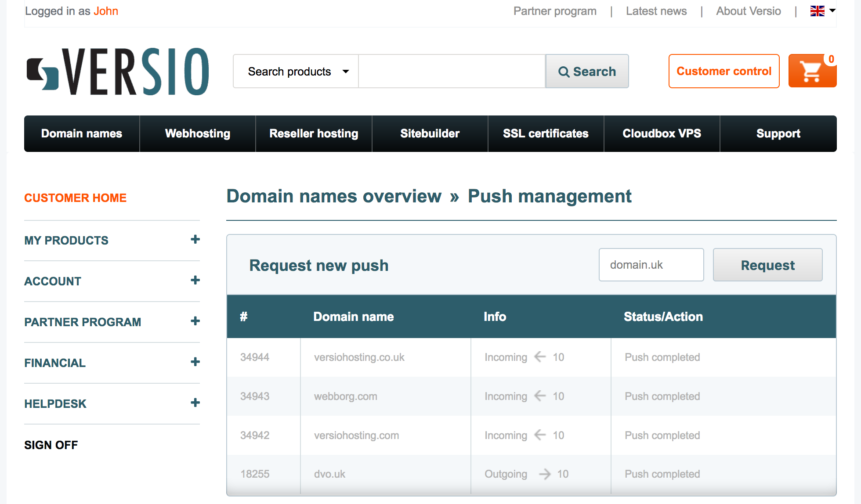861x504 pixels.
Task: Open Cloudbox VPS menu
Action: pyautogui.click(x=662, y=133)
